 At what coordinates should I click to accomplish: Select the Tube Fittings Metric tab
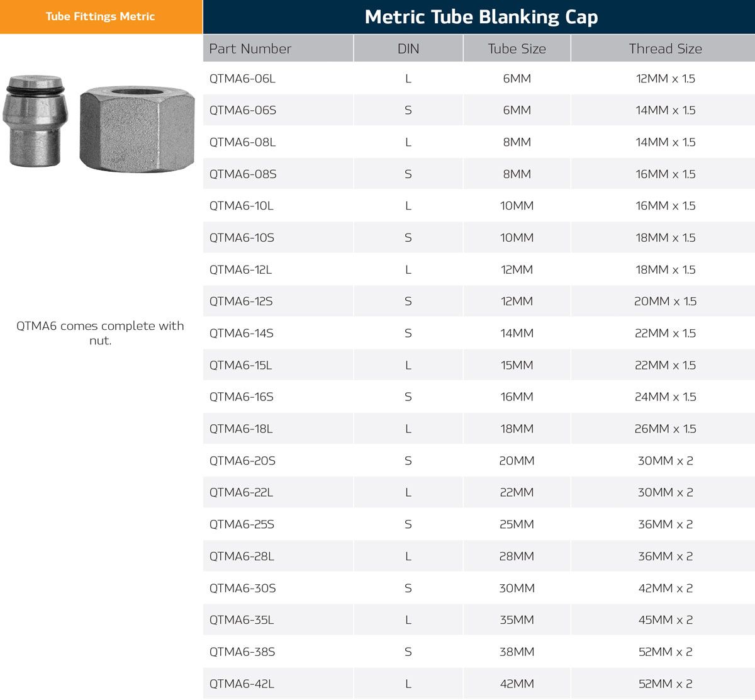(101, 17)
